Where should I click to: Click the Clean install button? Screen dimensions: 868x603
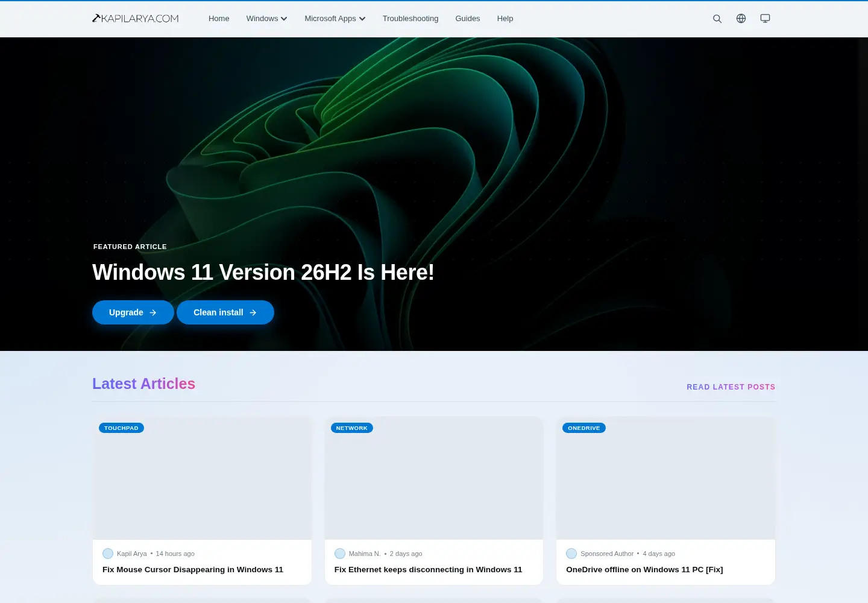tap(225, 312)
